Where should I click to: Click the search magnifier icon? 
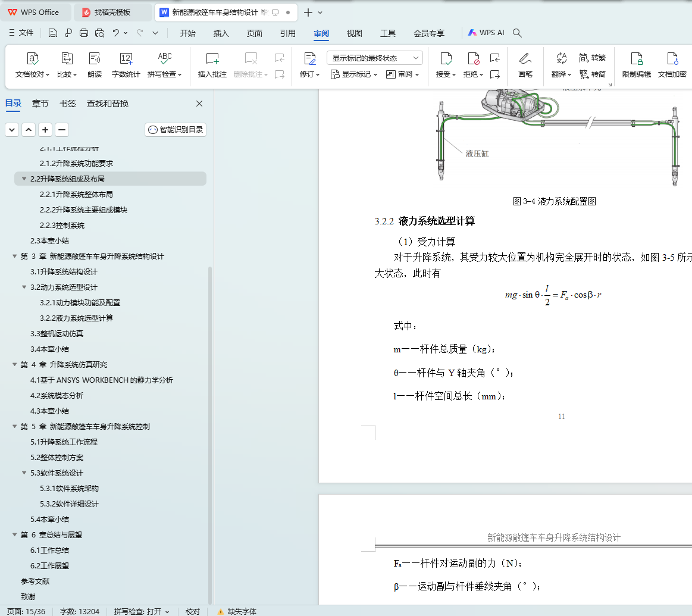pyautogui.click(x=517, y=33)
